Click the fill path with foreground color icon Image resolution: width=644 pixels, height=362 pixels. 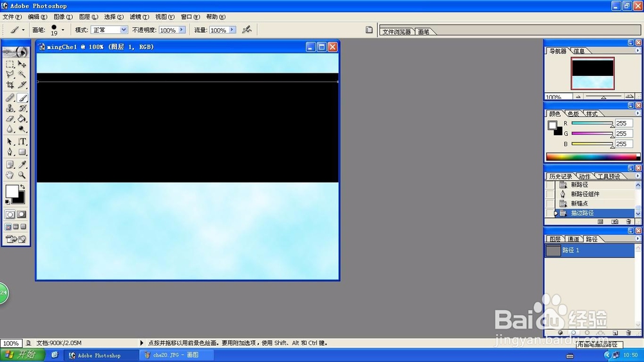click(x=560, y=333)
